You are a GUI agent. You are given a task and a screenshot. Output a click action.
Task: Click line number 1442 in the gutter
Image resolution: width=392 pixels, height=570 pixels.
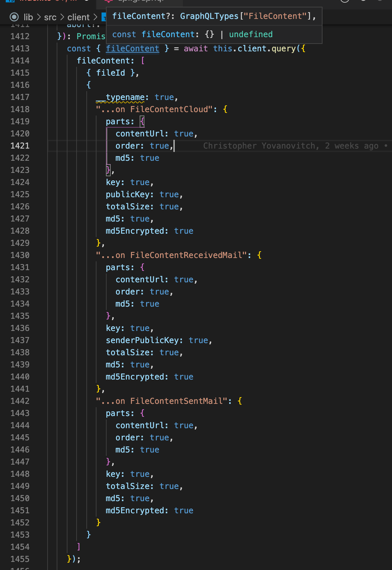coord(20,401)
